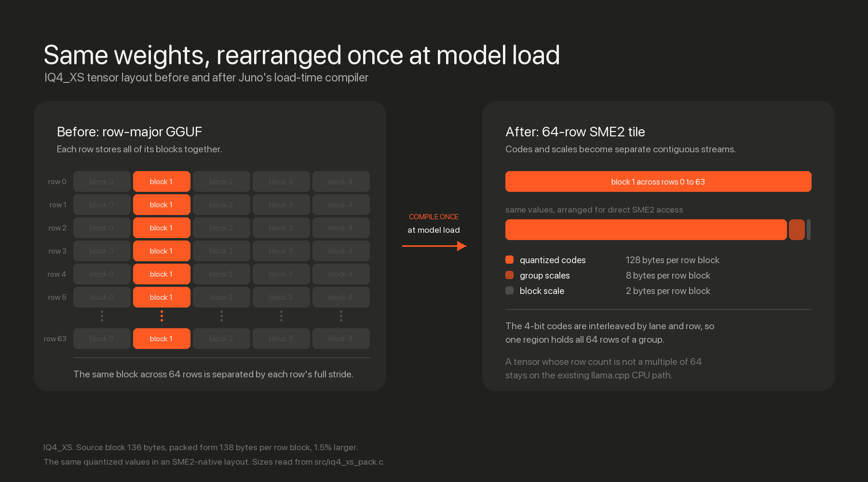This screenshot has height=482, width=868.
Task: Click 'After: 64-row SME2 tile' heading
Action: (x=575, y=132)
